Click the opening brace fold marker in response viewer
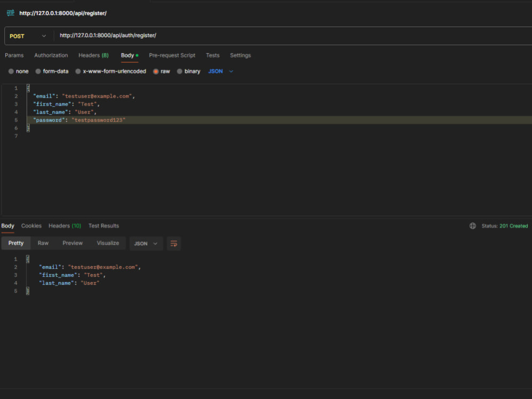Image resolution: width=532 pixels, height=399 pixels. click(x=28, y=259)
